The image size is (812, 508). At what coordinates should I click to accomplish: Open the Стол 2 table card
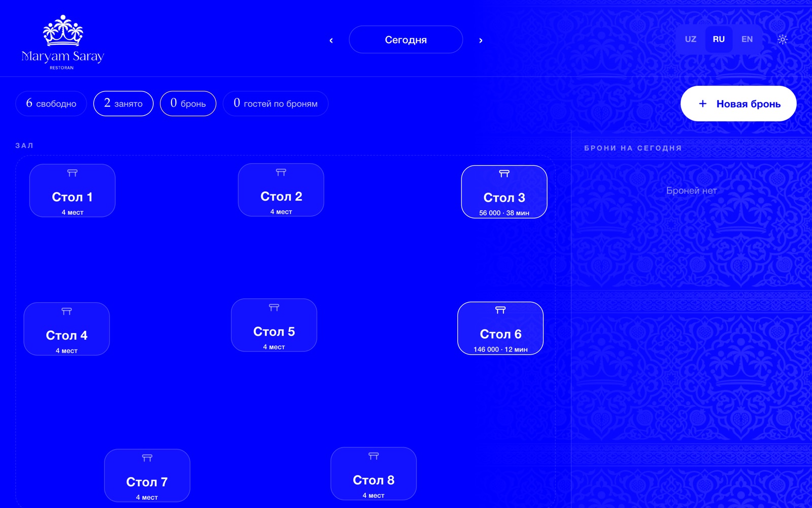pos(281,190)
